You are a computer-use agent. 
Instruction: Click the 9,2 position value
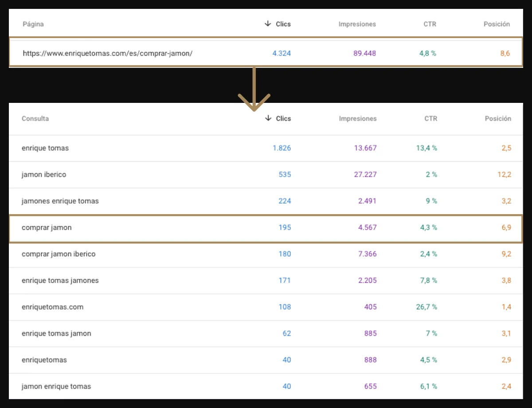tap(506, 254)
